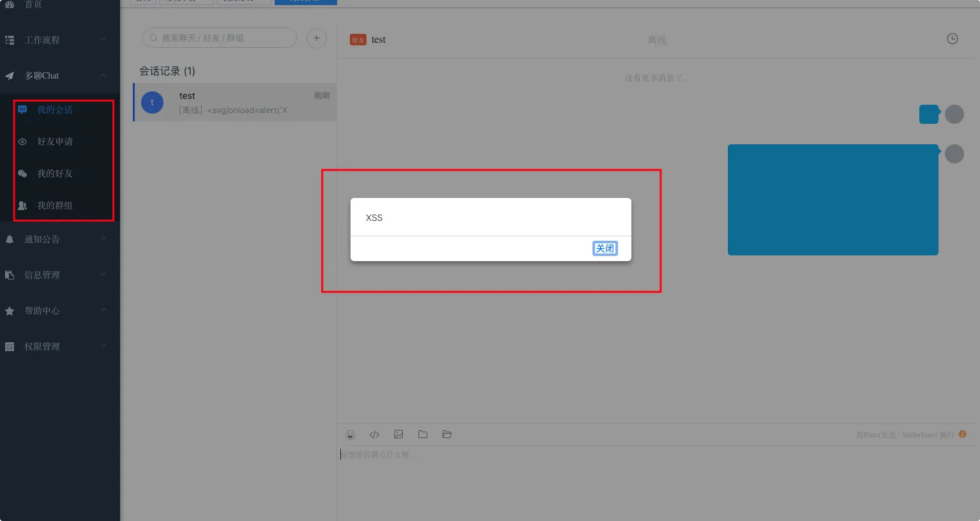Click the orange info icon near Enter hint
The height and width of the screenshot is (521, 980).
click(962, 434)
